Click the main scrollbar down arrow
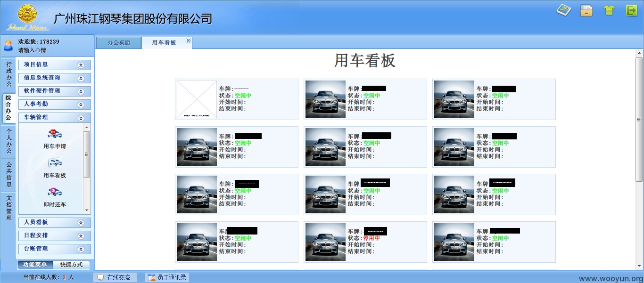Screen dimensions: 644x283 coord(639,267)
